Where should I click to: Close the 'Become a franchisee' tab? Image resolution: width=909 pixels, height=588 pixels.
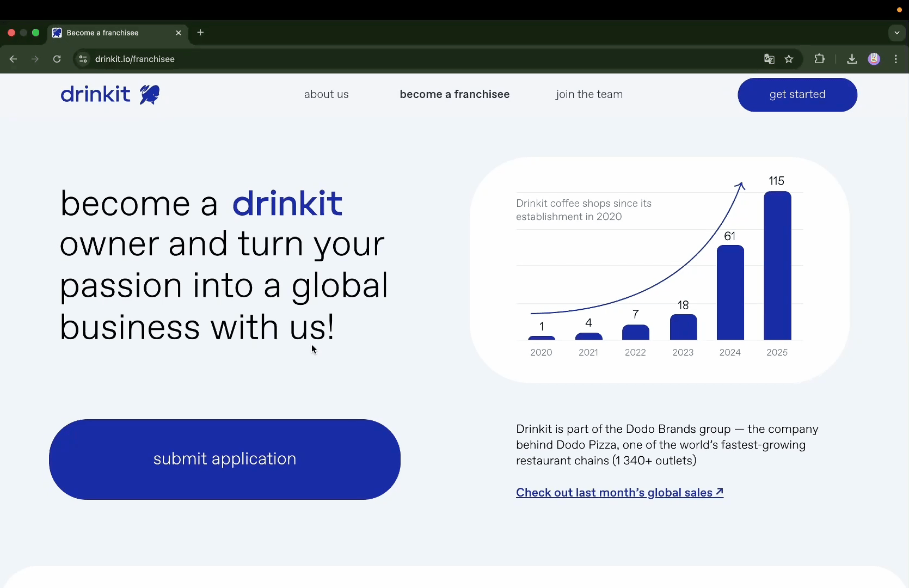click(x=179, y=33)
